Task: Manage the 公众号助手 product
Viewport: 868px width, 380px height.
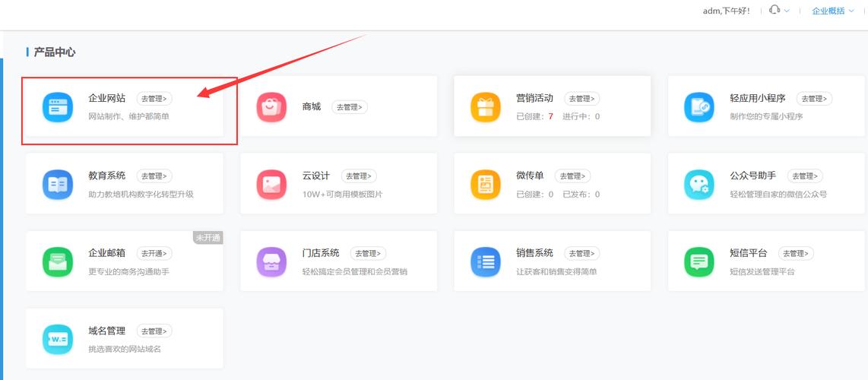Action: point(805,176)
